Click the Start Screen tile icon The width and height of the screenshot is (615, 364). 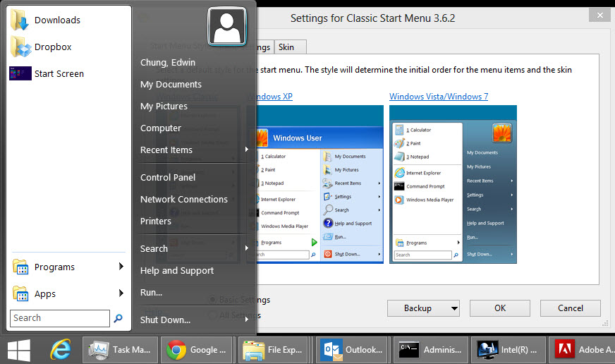(x=20, y=73)
